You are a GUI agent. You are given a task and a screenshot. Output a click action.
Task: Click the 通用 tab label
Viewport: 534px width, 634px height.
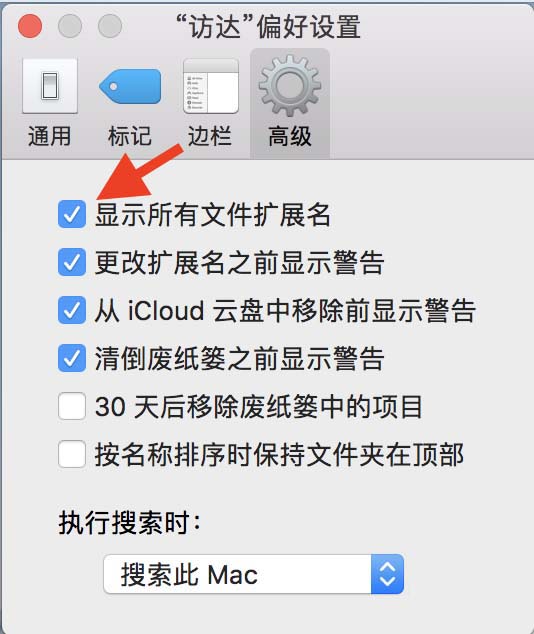tap(49, 136)
